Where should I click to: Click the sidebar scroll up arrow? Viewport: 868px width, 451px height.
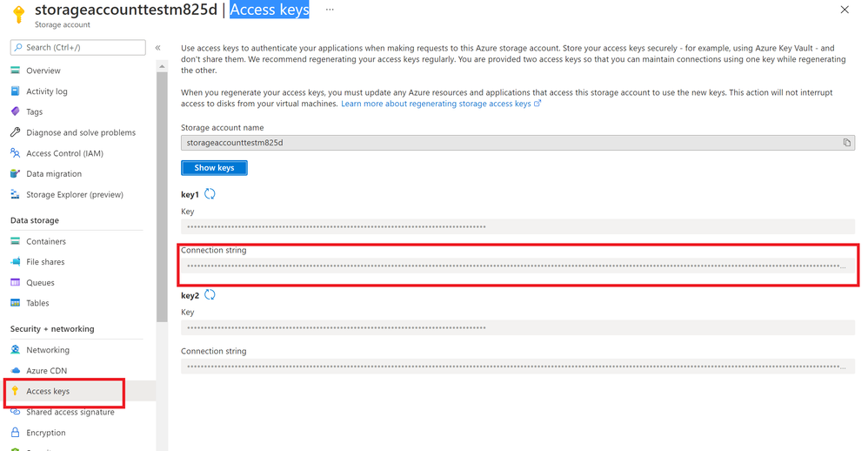click(162, 66)
